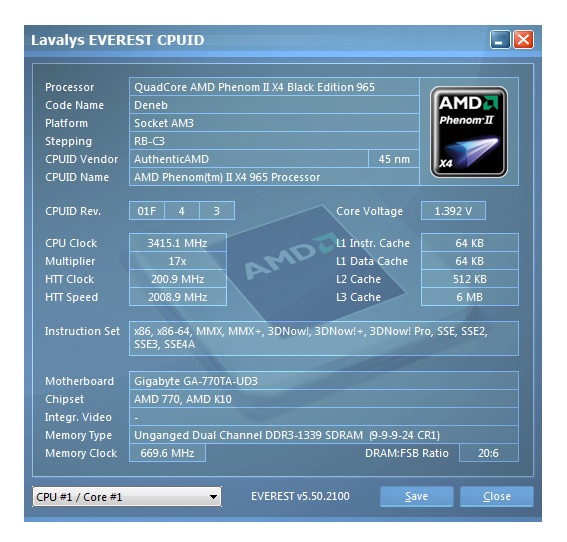Click the 45 nm process box
The image size is (567, 542).
pos(394,159)
